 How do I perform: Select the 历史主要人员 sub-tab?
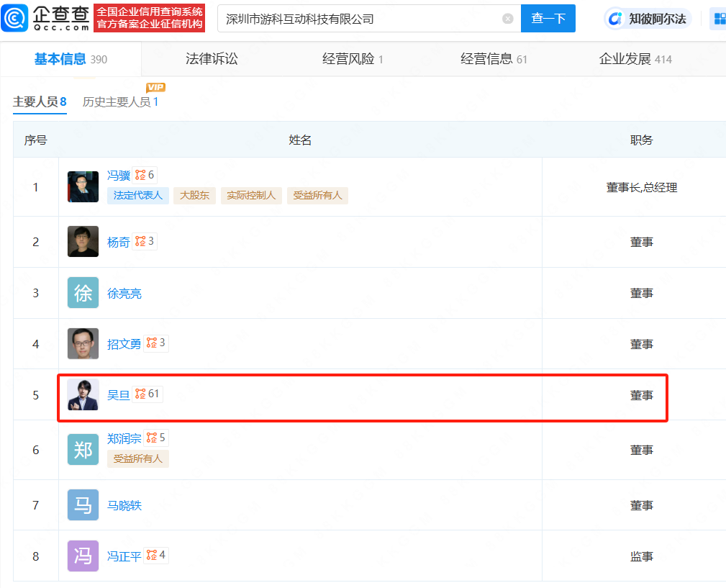click(120, 102)
